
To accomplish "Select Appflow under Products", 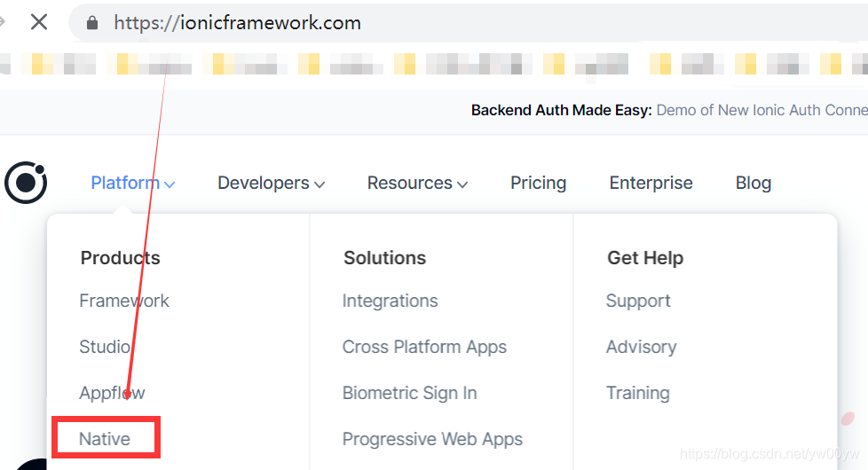I will coord(112,393).
